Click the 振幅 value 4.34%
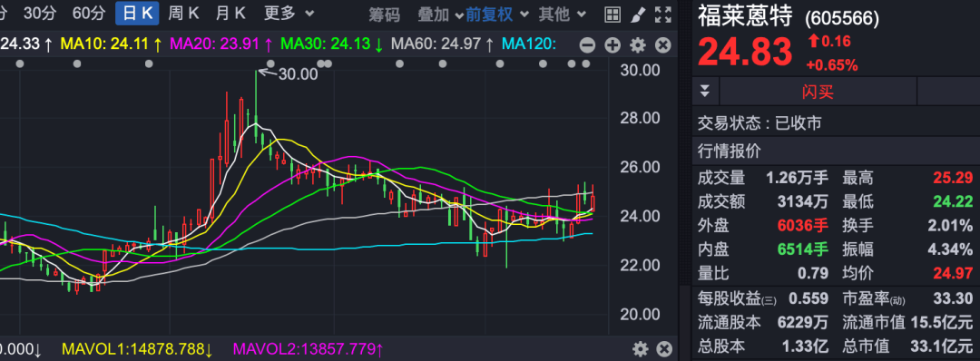This screenshot has width=980, height=361. pyautogui.click(x=951, y=249)
